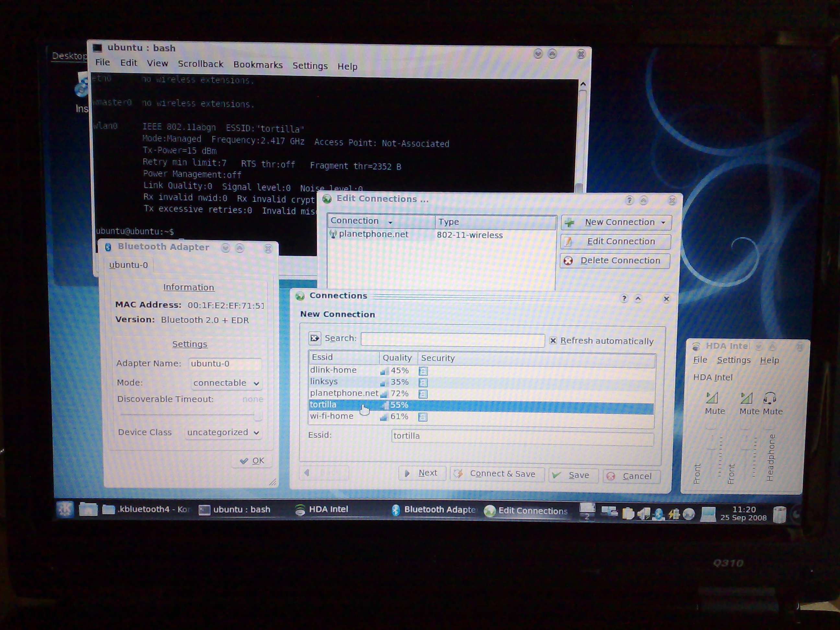Image resolution: width=840 pixels, height=630 pixels.
Task: Open the Klipper clipboard tray icon
Action: tap(628, 513)
